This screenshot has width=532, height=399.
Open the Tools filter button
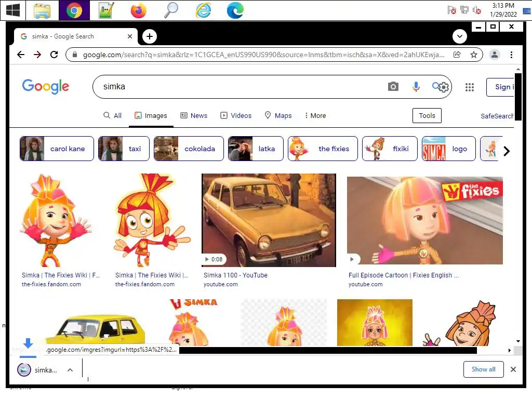click(427, 116)
